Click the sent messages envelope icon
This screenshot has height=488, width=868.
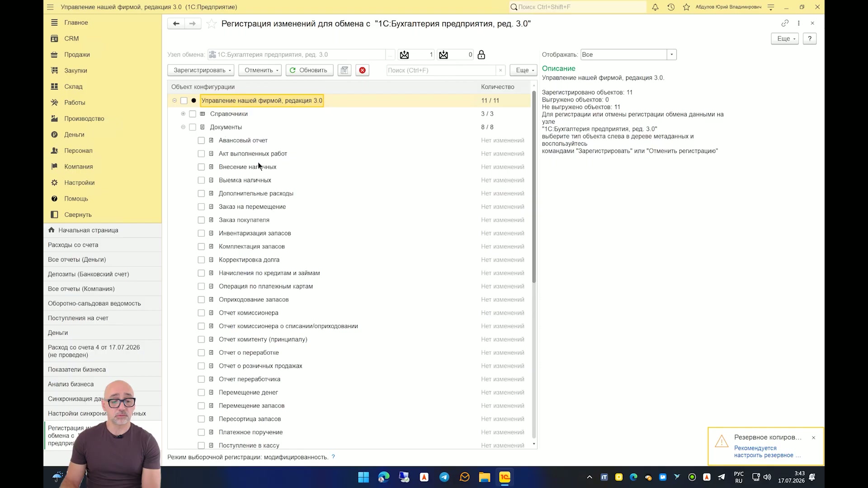point(404,55)
